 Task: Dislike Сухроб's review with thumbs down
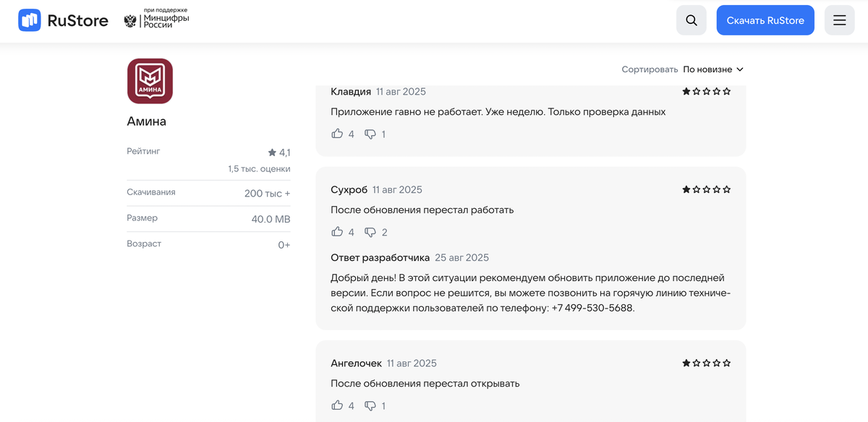click(370, 232)
